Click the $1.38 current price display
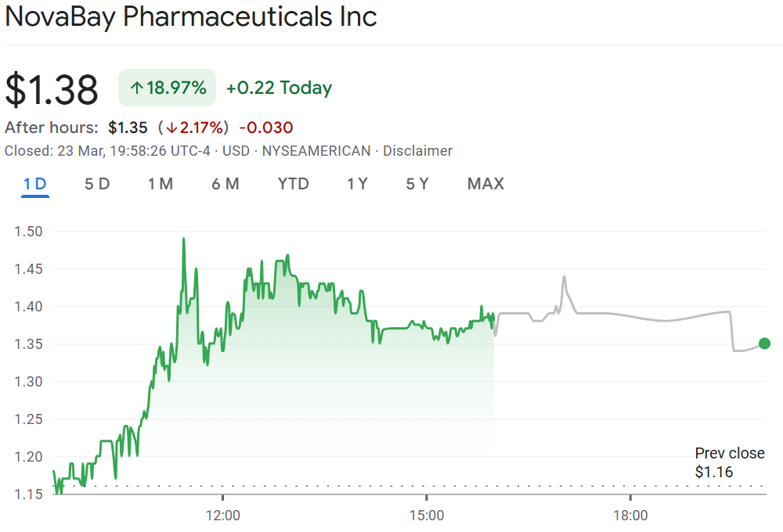783x532 pixels. (50, 88)
